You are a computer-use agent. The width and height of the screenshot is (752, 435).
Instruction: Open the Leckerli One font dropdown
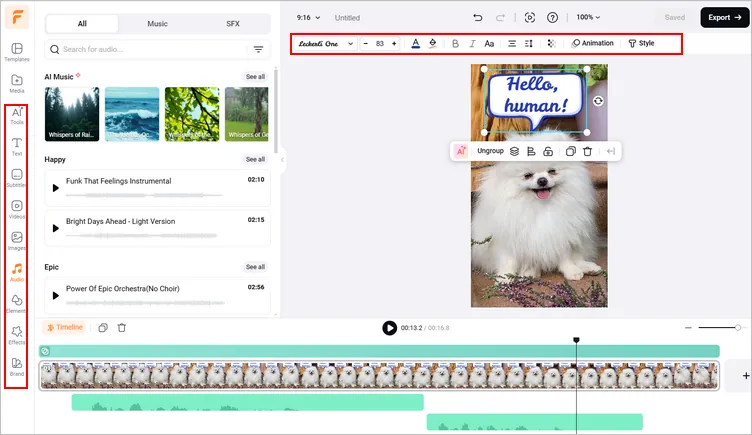point(325,44)
